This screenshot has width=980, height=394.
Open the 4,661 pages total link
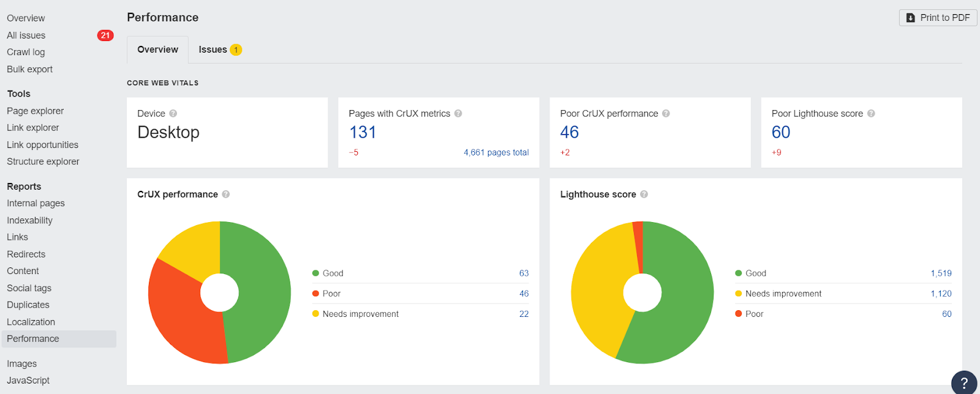(496, 152)
